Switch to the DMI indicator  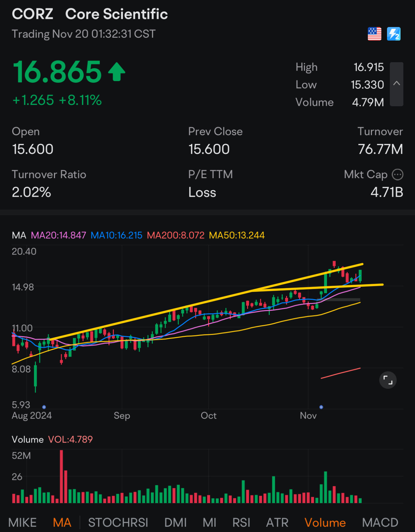pyautogui.click(x=175, y=523)
